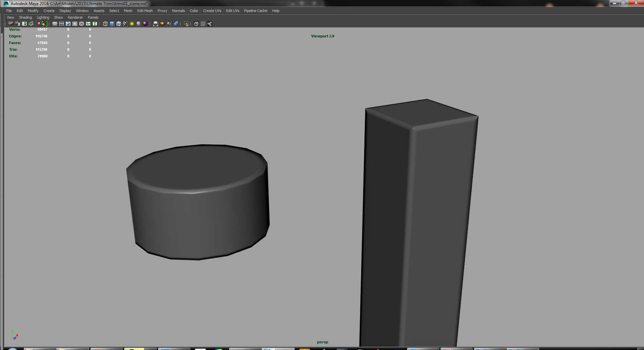Image resolution: width=644 pixels, height=350 pixels.
Task: Open the Create menu
Action: coord(49,11)
